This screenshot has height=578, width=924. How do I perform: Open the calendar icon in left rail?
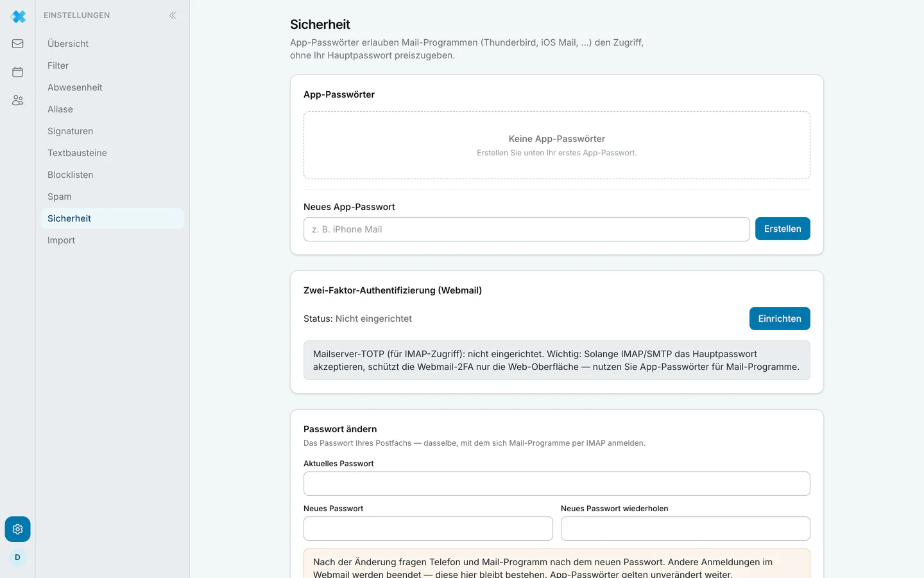[x=17, y=72]
